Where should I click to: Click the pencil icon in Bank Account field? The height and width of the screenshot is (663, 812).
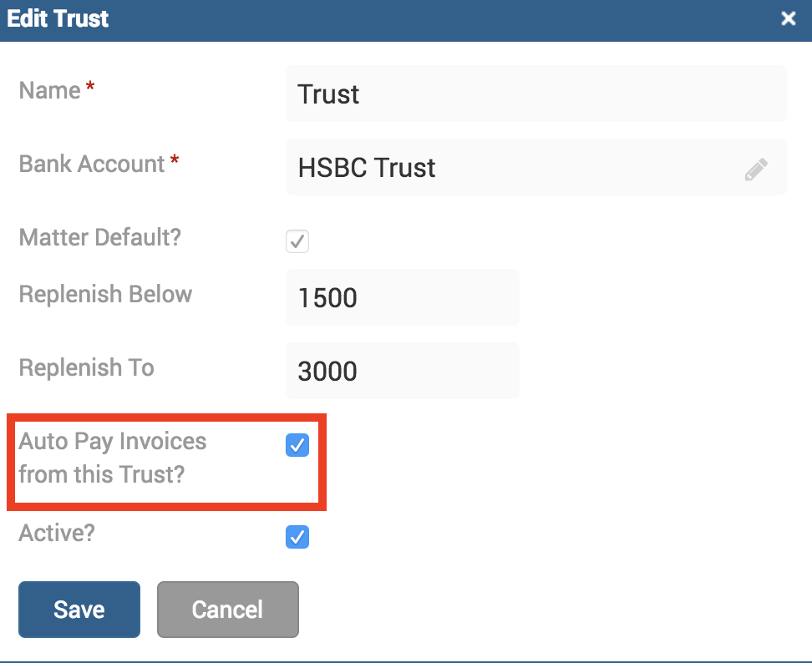[x=755, y=170]
